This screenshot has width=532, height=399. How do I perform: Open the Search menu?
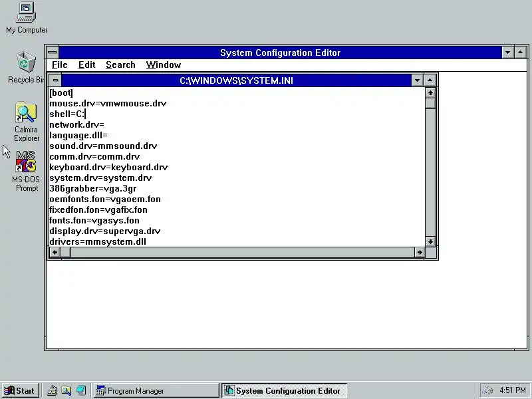pyautogui.click(x=120, y=65)
